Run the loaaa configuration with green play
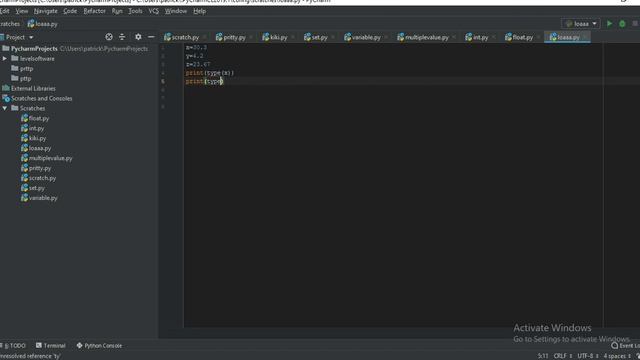Image resolution: width=640 pixels, height=360 pixels. [x=609, y=24]
